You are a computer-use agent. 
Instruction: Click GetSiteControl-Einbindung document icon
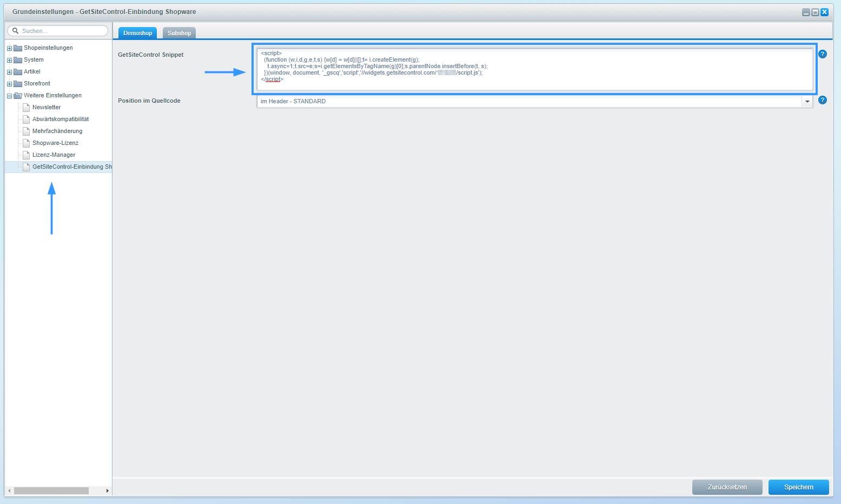pos(26,167)
